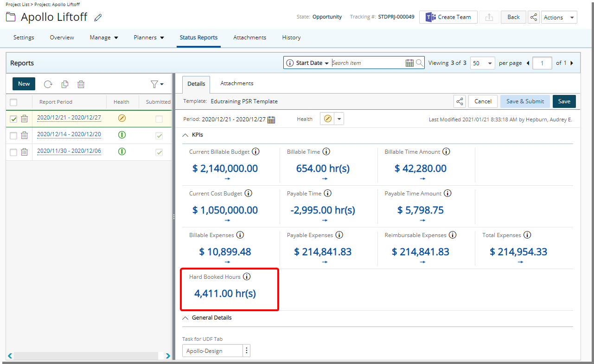Viewport: 594px width, 364px height.
Task: Delete the 2020/12/21 report row
Action: click(25, 119)
